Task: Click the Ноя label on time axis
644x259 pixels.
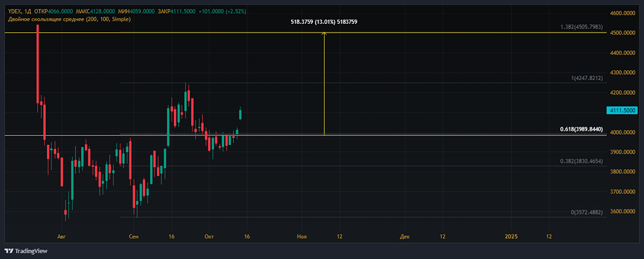Action: [x=302, y=237]
